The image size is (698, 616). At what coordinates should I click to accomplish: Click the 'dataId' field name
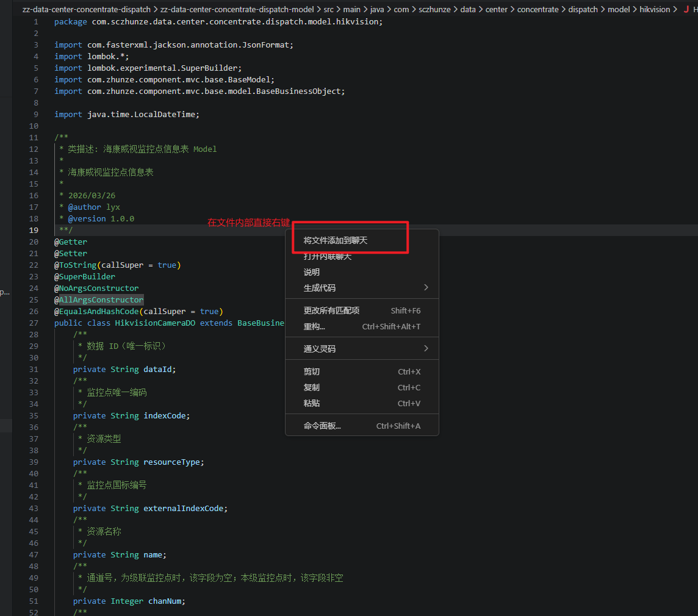[x=157, y=370]
